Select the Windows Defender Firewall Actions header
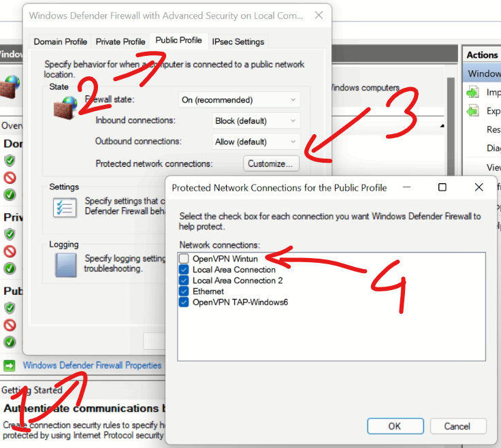 [483, 74]
